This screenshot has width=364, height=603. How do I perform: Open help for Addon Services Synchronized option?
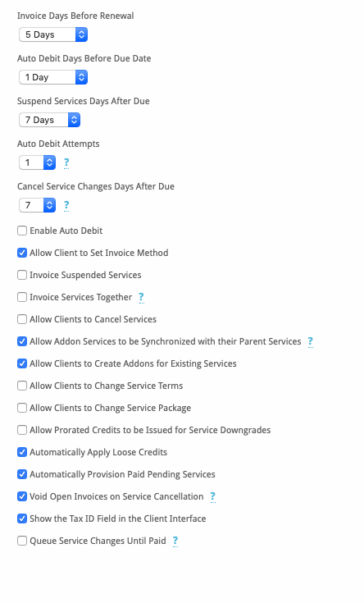pyautogui.click(x=310, y=342)
